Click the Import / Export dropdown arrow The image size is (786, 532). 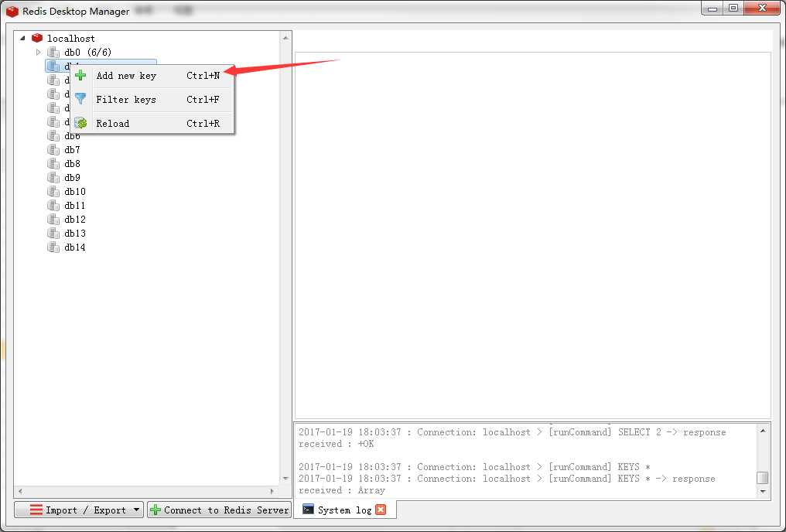136,510
